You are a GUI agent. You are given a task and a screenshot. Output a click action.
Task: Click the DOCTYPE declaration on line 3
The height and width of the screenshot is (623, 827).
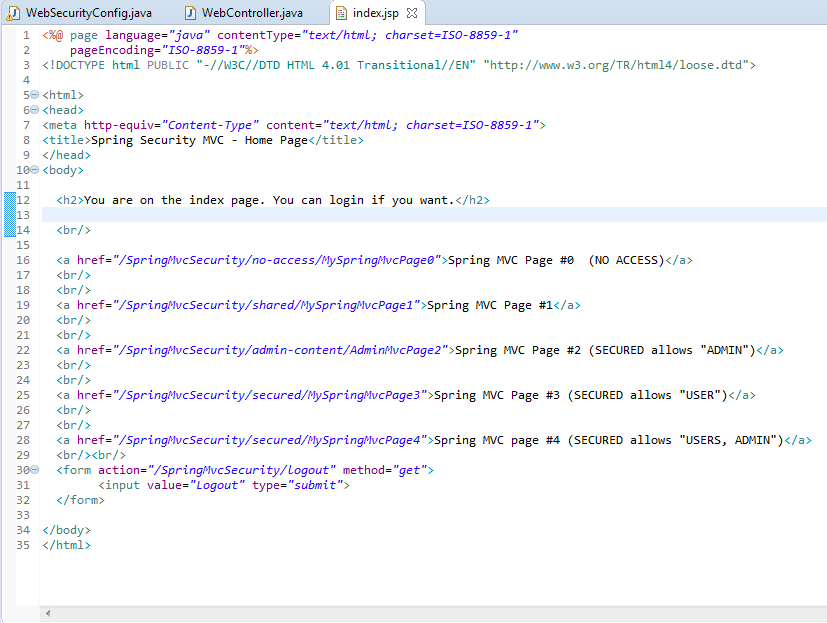point(399,65)
